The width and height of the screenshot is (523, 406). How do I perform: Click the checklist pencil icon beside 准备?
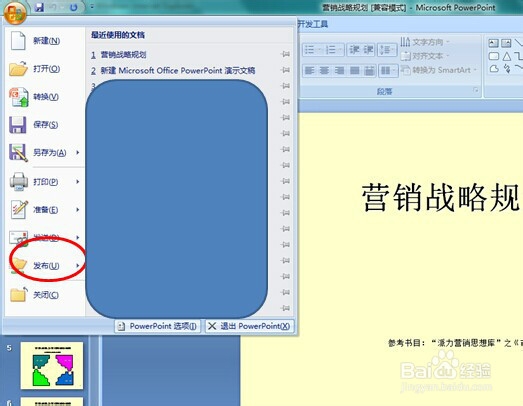(x=19, y=210)
